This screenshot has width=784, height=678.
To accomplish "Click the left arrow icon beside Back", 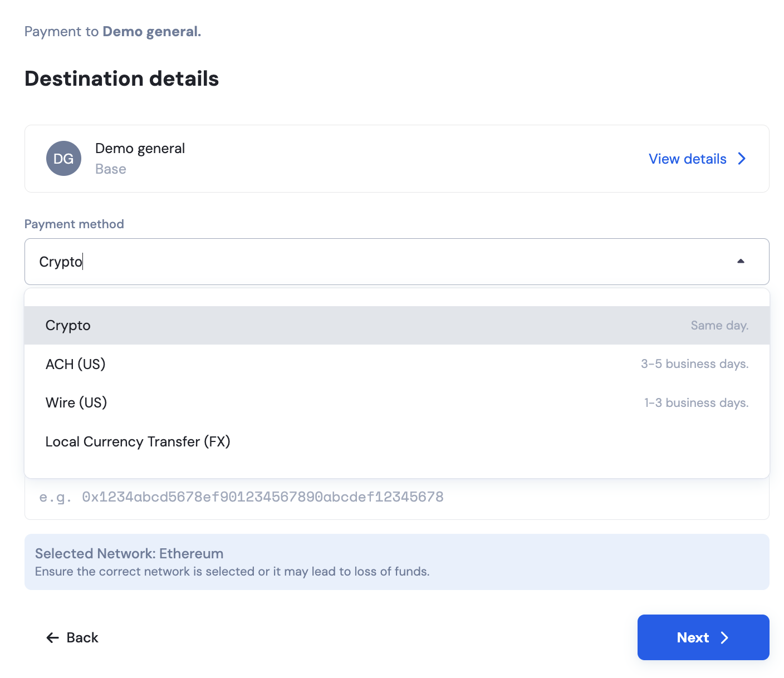I will 53,638.
